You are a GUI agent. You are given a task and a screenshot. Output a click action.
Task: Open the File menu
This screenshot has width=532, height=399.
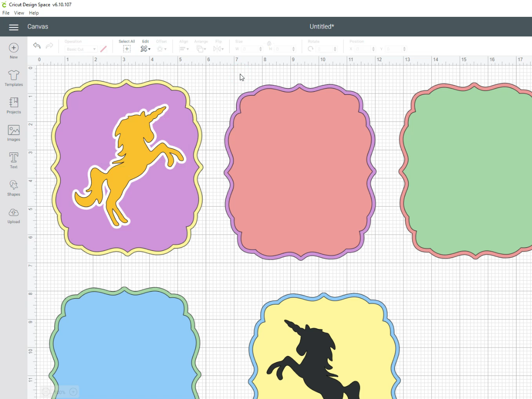coord(6,13)
